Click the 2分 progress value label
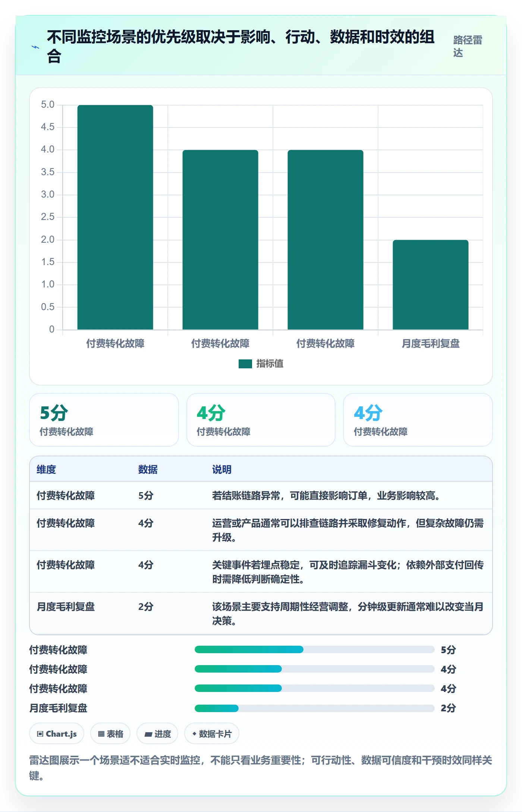The height and width of the screenshot is (812, 522). pyautogui.click(x=448, y=708)
